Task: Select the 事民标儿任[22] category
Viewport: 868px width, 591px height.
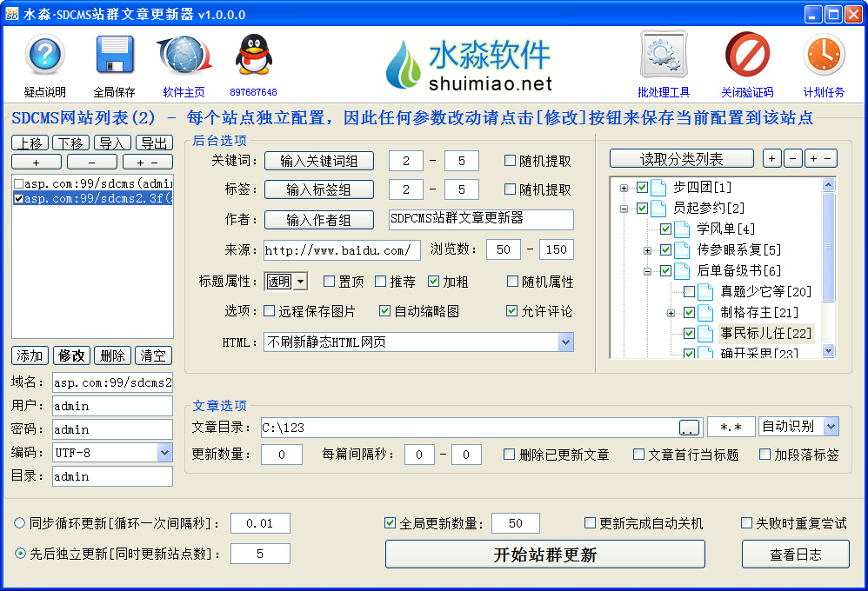Action: [x=765, y=333]
